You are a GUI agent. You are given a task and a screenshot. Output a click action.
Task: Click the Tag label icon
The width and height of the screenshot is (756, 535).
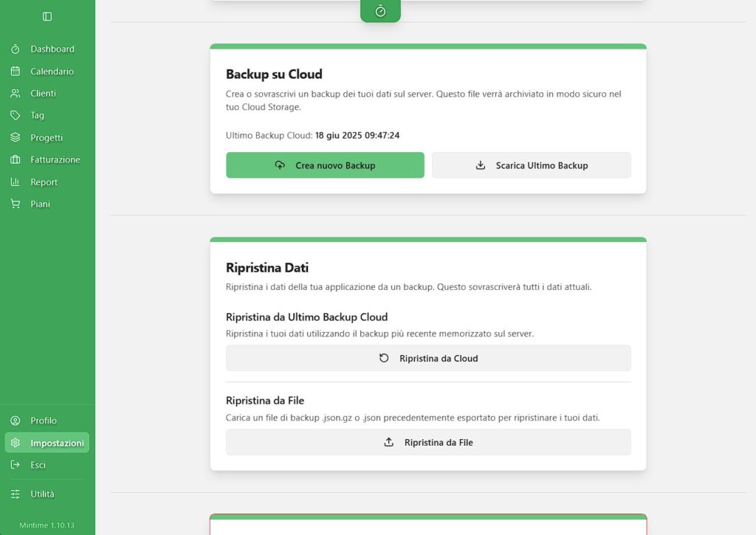click(16, 115)
